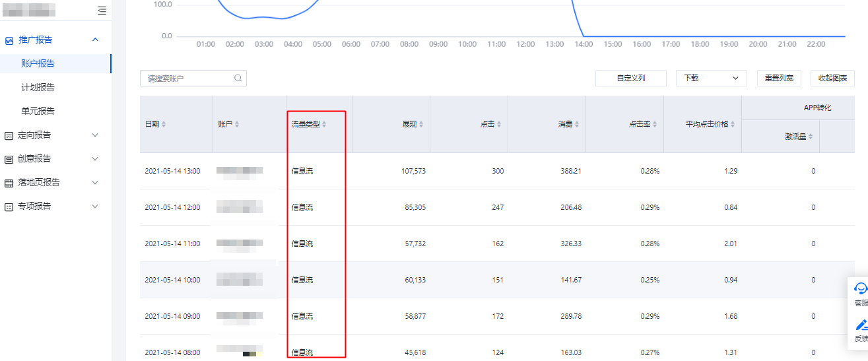Open 计划报告 in the sidebar

click(38, 87)
